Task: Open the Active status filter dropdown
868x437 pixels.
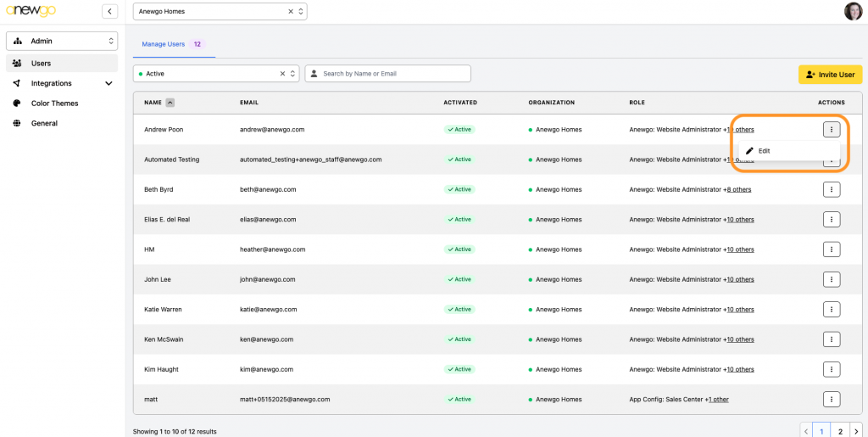Action: (216, 74)
